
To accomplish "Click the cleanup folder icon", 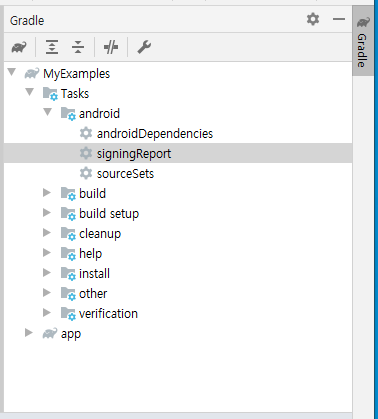I will pyautogui.click(x=68, y=234).
